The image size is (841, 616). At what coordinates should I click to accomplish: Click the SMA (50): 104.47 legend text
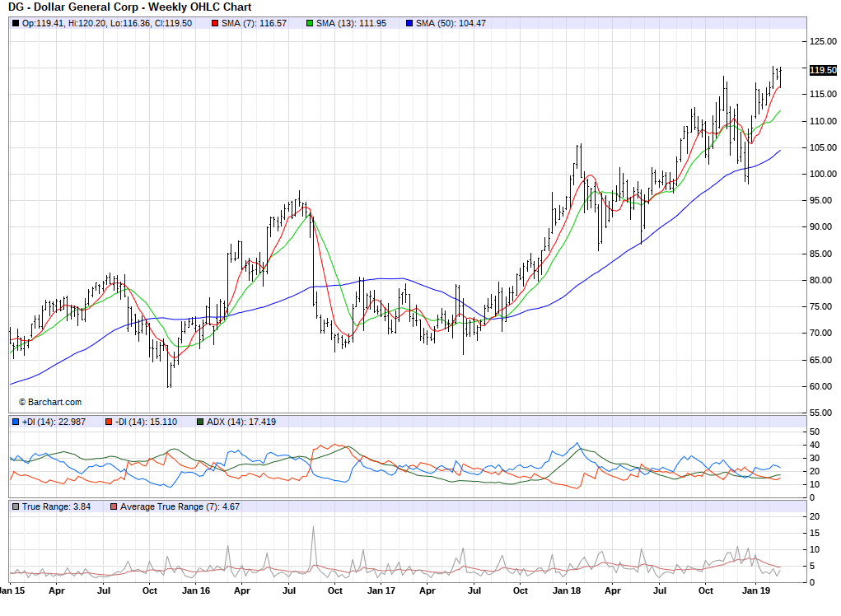tap(451, 23)
